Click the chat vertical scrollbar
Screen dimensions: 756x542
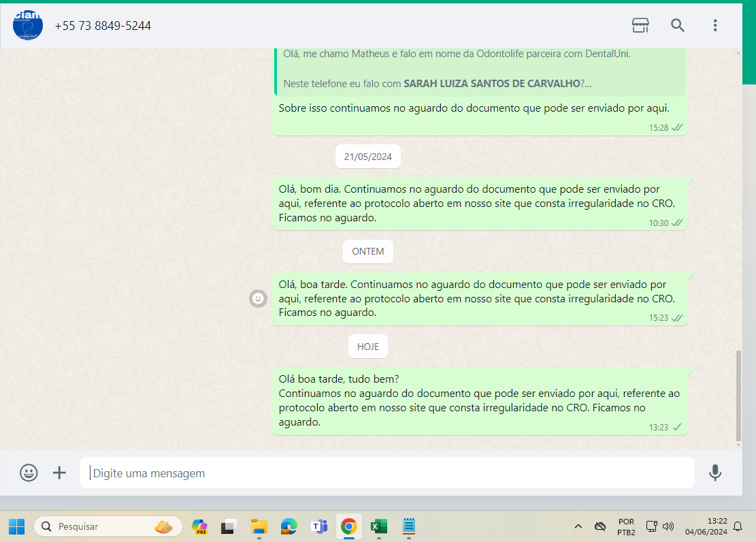point(739,395)
